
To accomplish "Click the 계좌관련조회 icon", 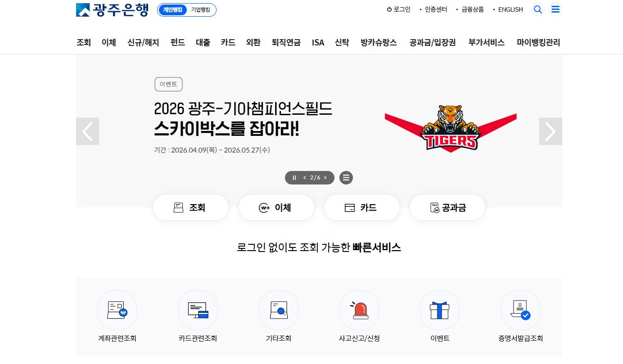I will point(117,310).
